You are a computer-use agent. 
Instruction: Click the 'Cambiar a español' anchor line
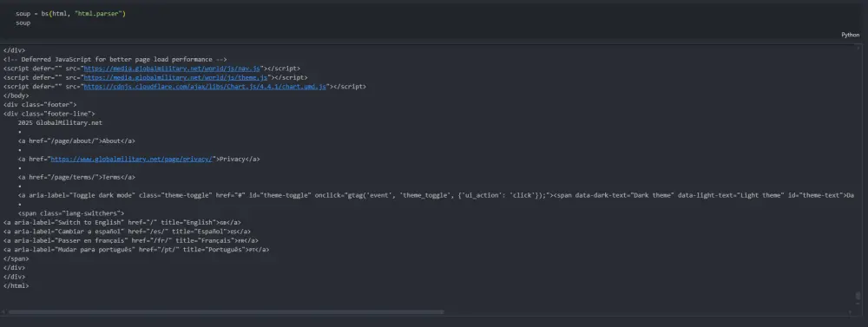pyautogui.click(x=127, y=232)
